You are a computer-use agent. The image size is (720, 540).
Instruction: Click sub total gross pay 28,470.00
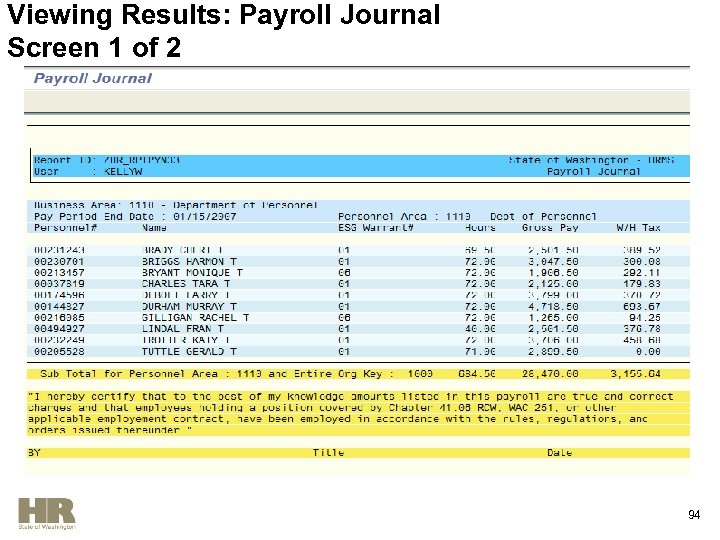[x=550, y=374]
